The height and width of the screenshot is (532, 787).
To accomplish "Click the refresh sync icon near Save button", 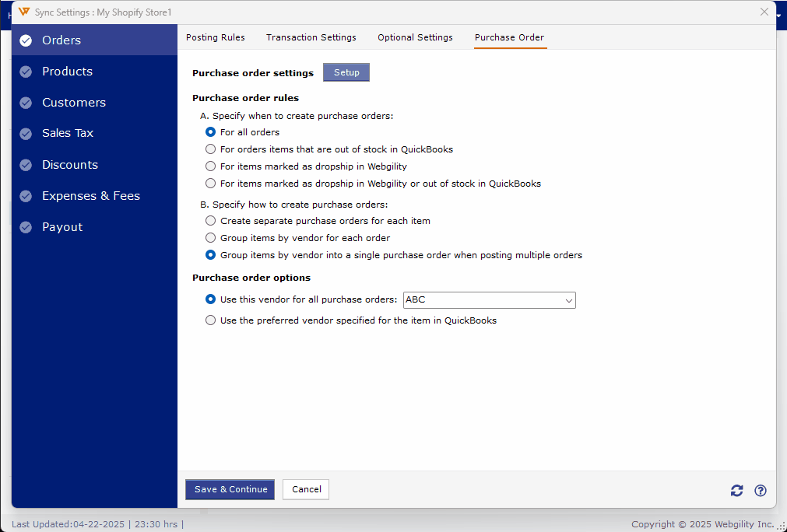I will pos(736,490).
